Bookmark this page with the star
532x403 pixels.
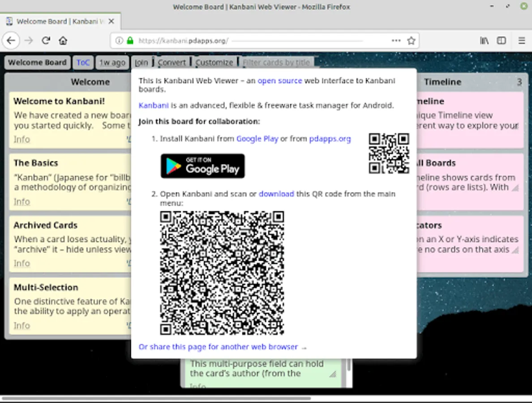(411, 41)
